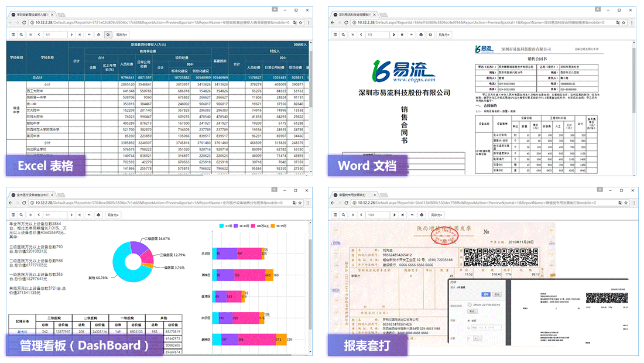Select the browser tab in Word window
The height and width of the screenshot is (363, 644).
pyautogui.click(x=353, y=15)
